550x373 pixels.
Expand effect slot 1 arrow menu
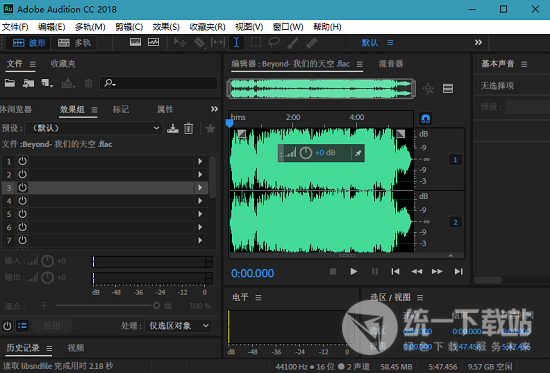(200, 161)
